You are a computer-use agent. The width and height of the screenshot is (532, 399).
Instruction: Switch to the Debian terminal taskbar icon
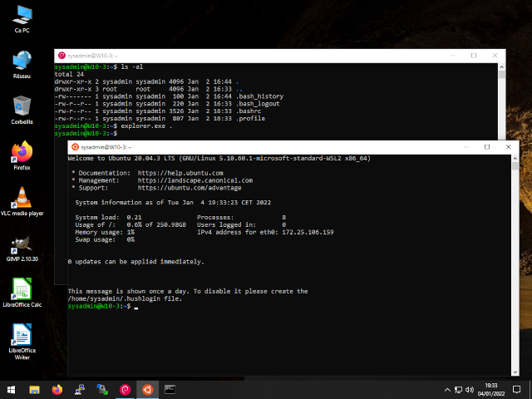click(125, 390)
